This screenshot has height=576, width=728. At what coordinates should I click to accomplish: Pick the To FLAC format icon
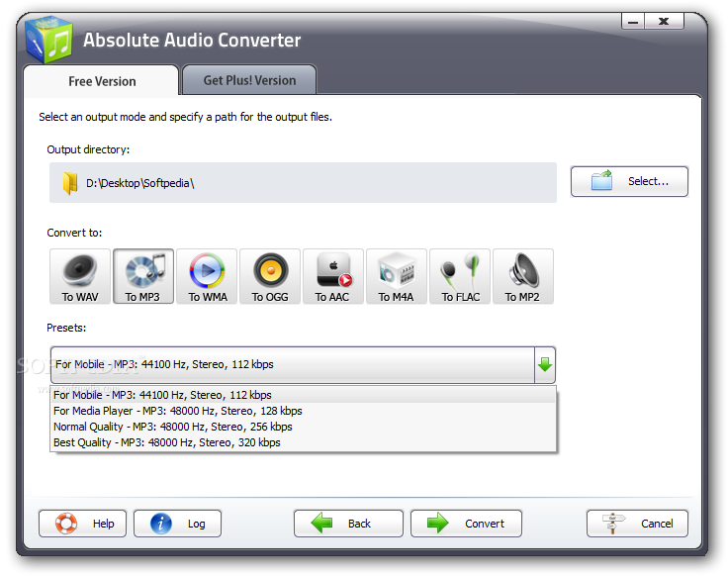(460, 276)
